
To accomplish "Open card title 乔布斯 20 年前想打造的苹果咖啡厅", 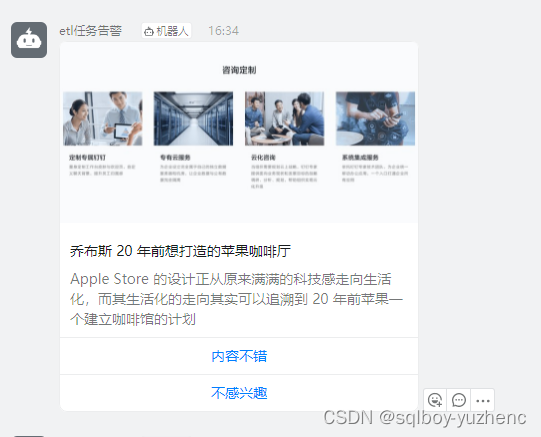I will pyautogui.click(x=180, y=251).
